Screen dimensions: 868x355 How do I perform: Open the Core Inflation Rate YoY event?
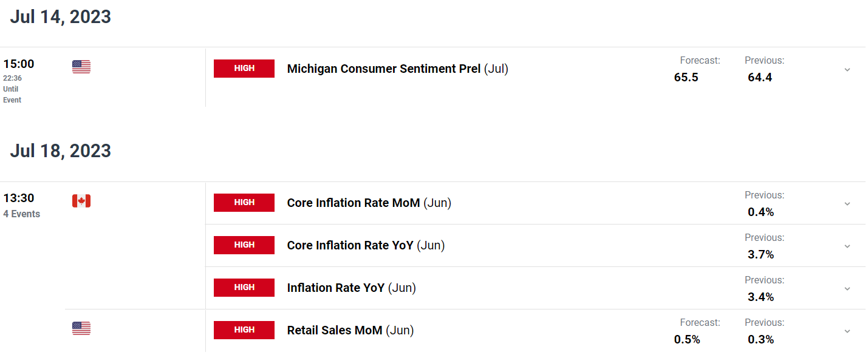(366, 246)
